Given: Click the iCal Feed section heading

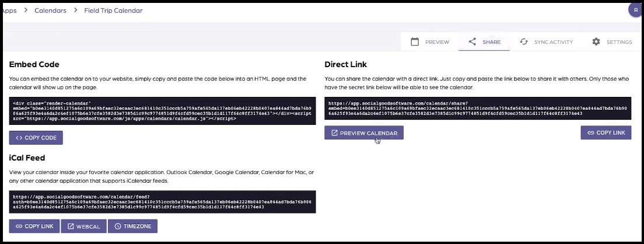Looking at the screenshot, I should 27,158.
